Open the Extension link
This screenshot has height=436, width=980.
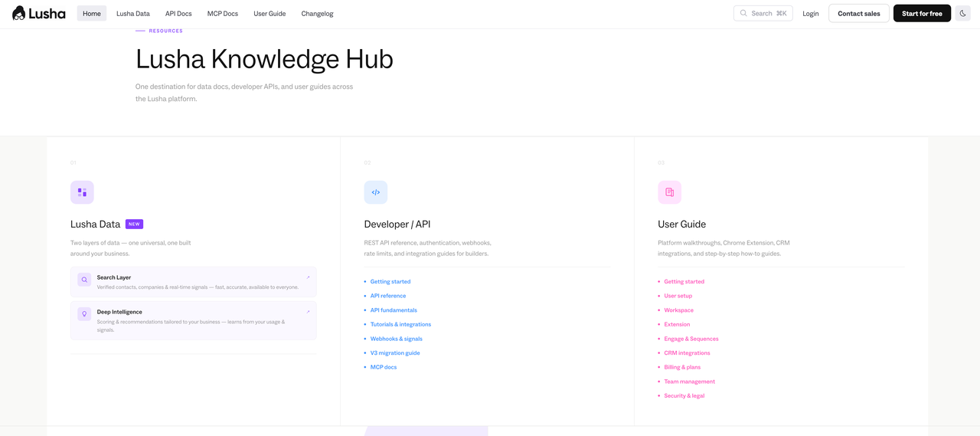click(678, 324)
